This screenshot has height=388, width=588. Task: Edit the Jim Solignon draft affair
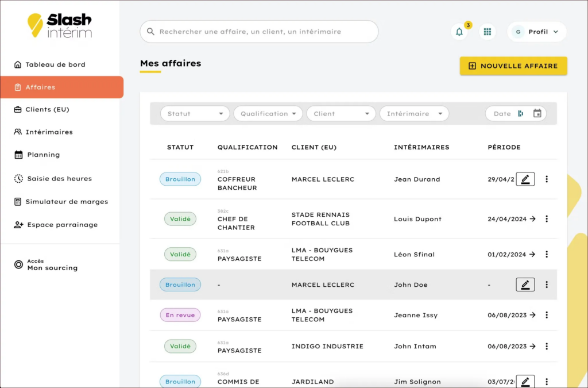(x=525, y=381)
